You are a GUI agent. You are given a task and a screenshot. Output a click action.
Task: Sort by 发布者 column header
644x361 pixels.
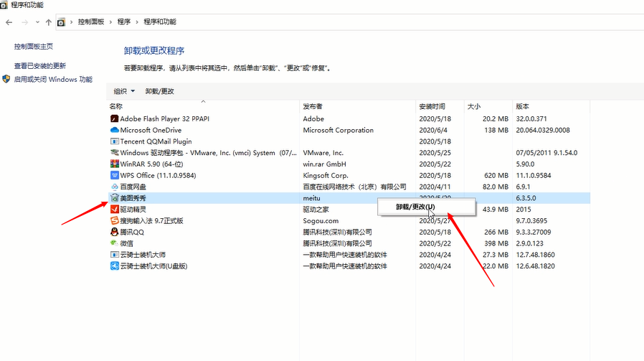click(x=358, y=106)
